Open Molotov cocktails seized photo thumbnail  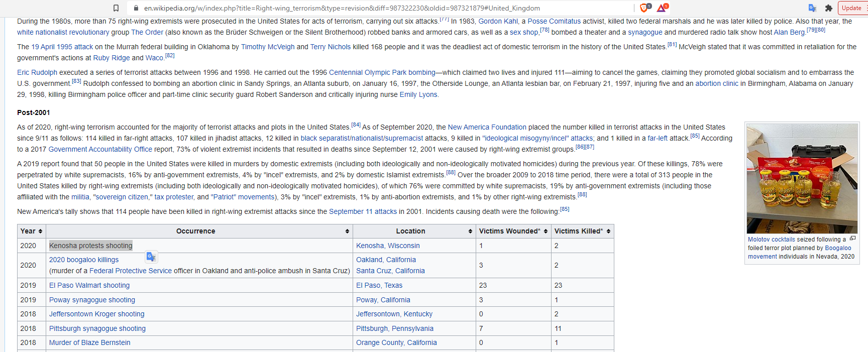coord(802,178)
